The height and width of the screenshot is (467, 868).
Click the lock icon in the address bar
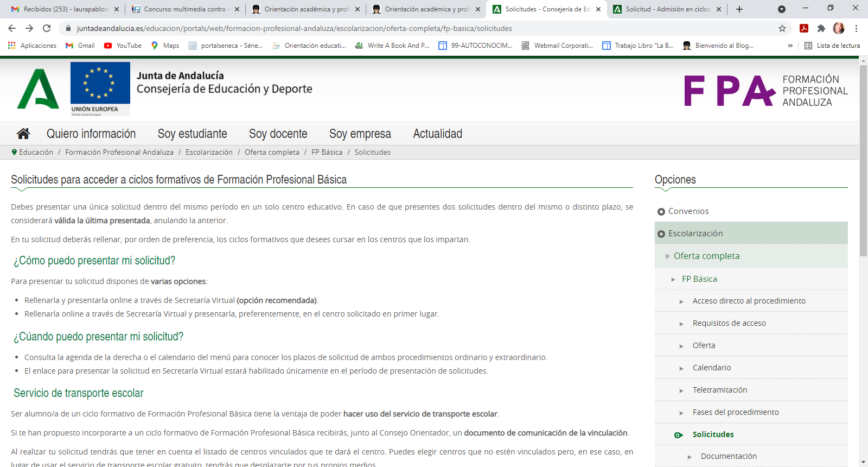(68, 28)
